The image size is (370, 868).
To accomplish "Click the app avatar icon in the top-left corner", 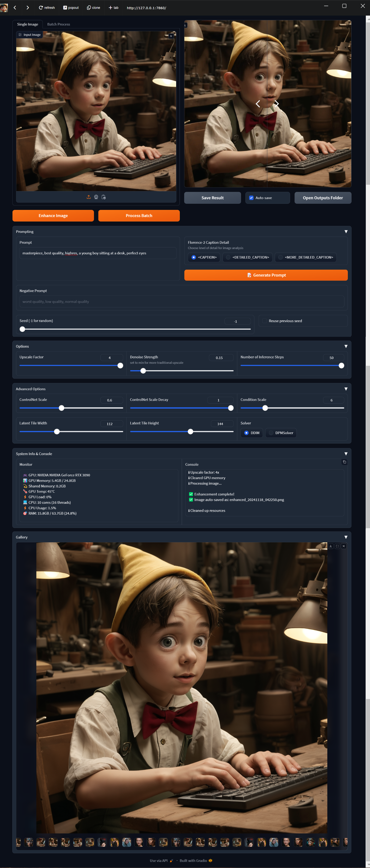I will pos(4,8).
